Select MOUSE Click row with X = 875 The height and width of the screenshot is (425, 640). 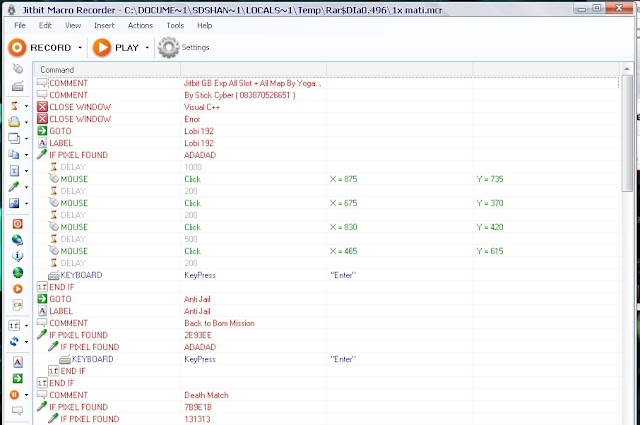[x=327, y=179]
